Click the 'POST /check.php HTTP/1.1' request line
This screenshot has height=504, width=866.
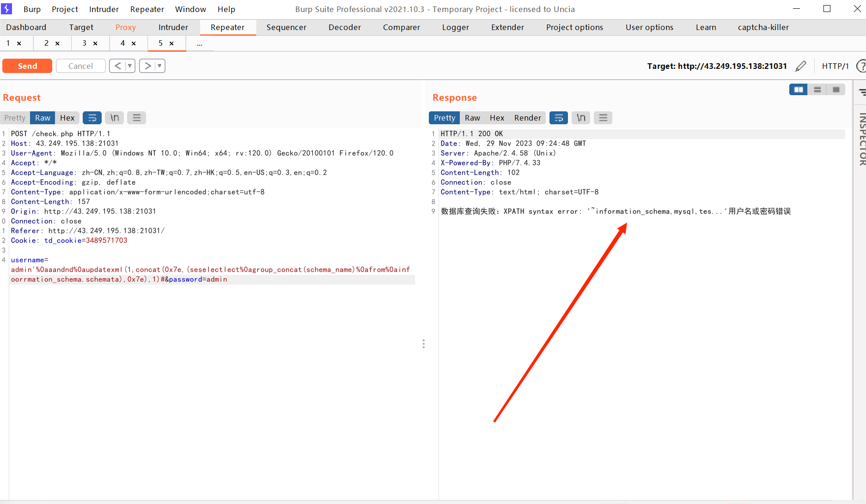click(61, 134)
